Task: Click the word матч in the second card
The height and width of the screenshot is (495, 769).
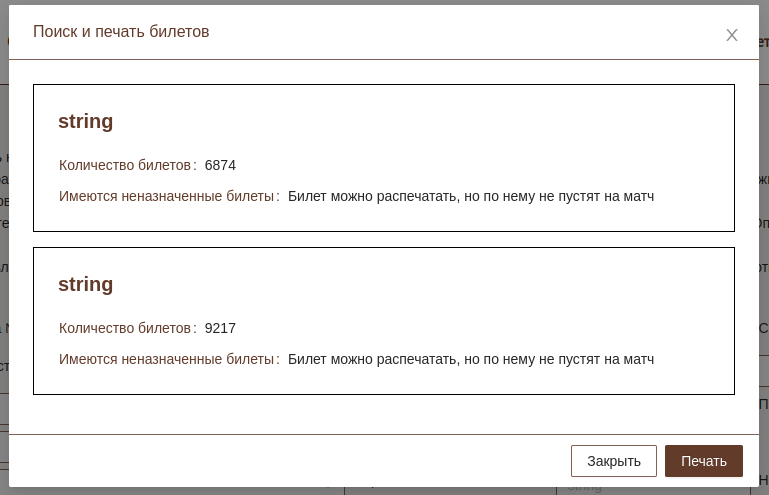Action: coord(636,359)
